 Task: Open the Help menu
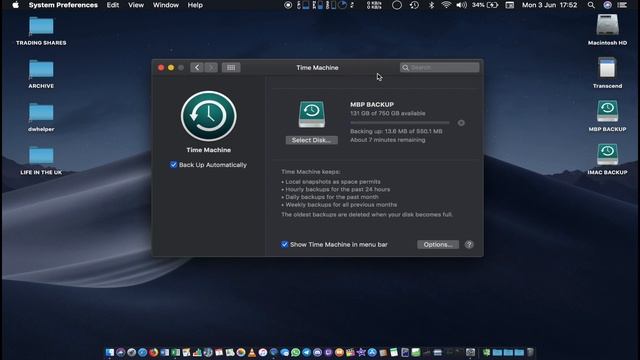[195, 5]
